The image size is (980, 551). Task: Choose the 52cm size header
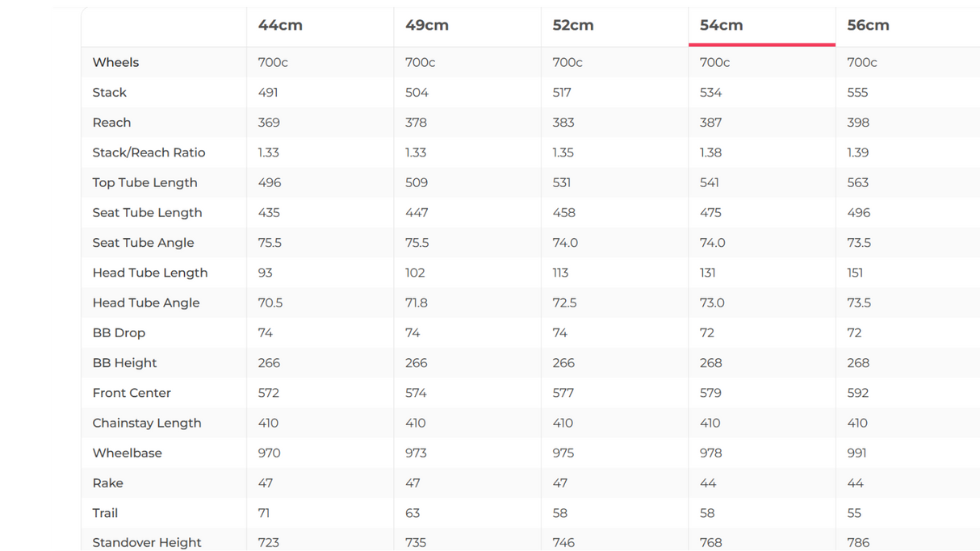tap(573, 25)
